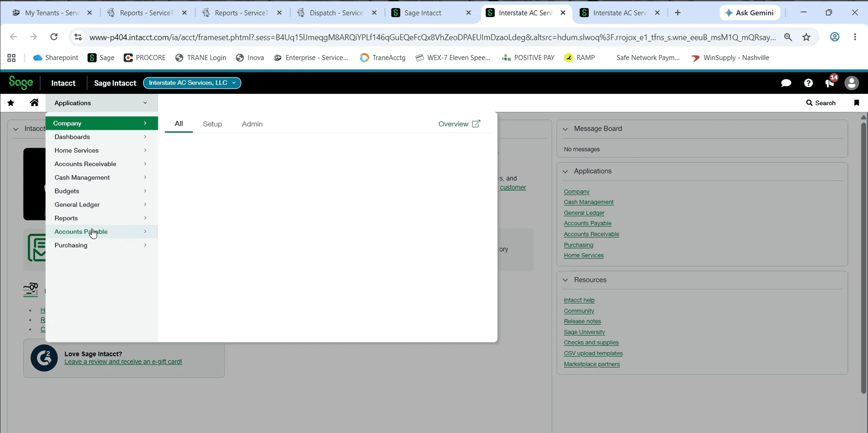The image size is (868, 433).
Task: Go to the Home icon
Action: pyautogui.click(x=34, y=102)
